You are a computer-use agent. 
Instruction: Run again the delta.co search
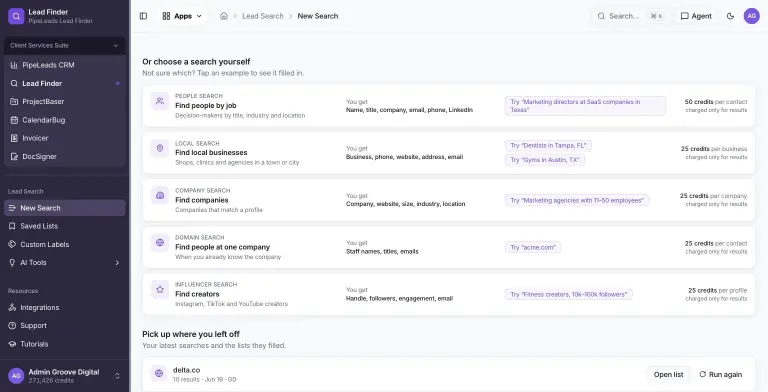720,374
